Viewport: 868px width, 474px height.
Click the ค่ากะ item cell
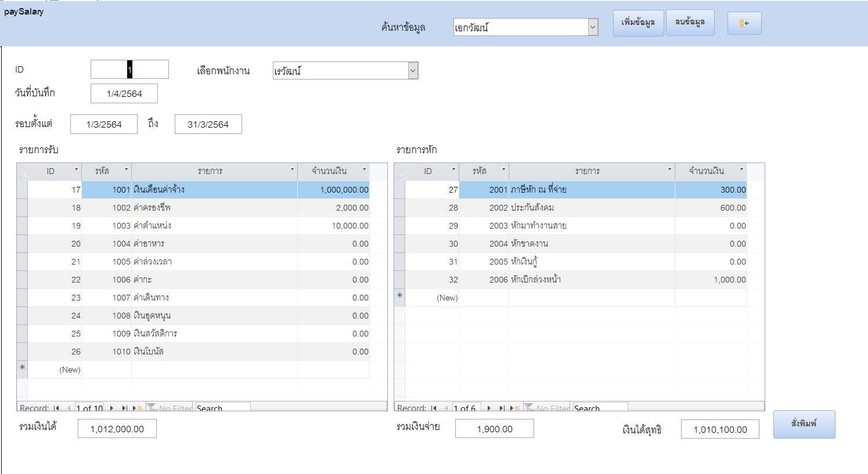[214, 280]
